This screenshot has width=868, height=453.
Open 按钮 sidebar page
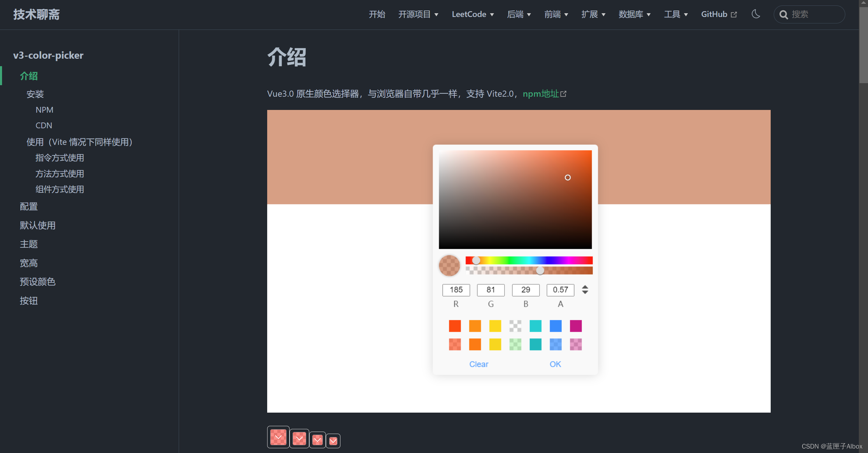click(x=29, y=301)
